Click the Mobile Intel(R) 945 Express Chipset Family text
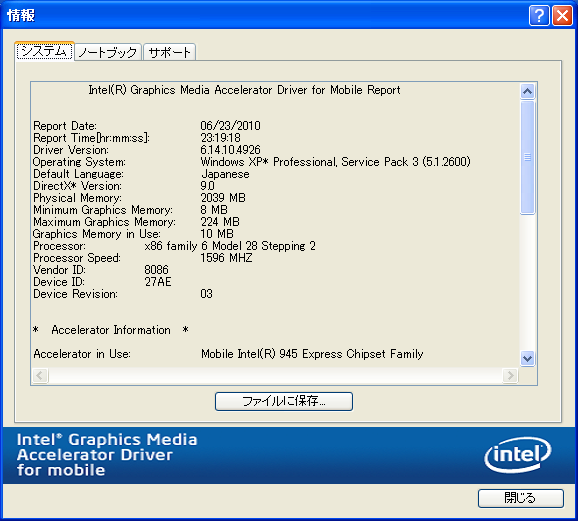The width and height of the screenshot is (578, 521). coord(312,354)
